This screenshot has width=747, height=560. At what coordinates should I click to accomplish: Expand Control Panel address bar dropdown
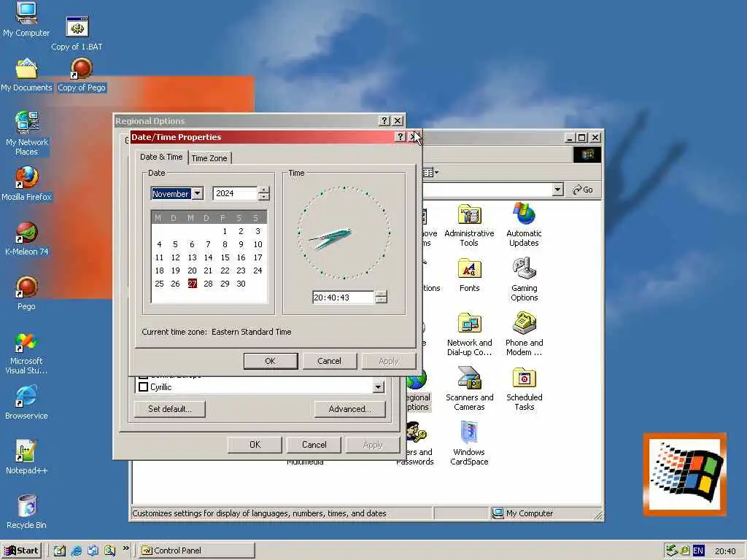(558, 190)
